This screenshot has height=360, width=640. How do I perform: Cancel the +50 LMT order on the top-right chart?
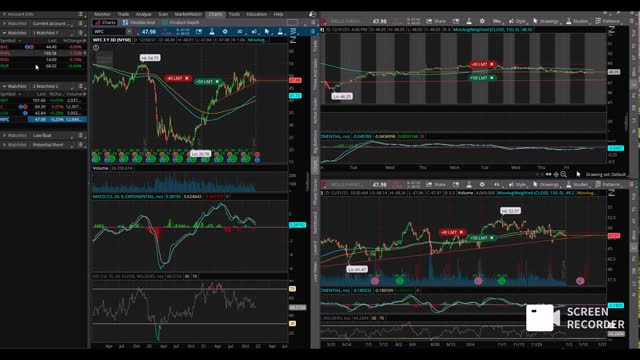[x=492, y=78]
